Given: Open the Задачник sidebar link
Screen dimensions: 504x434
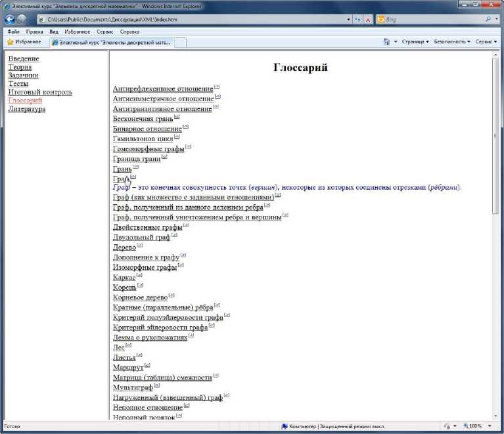Looking at the screenshot, I should [x=23, y=75].
